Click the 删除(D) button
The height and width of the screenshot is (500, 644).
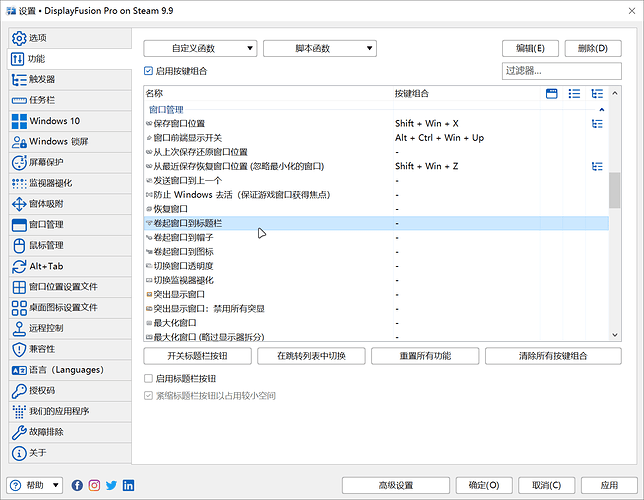[593, 48]
